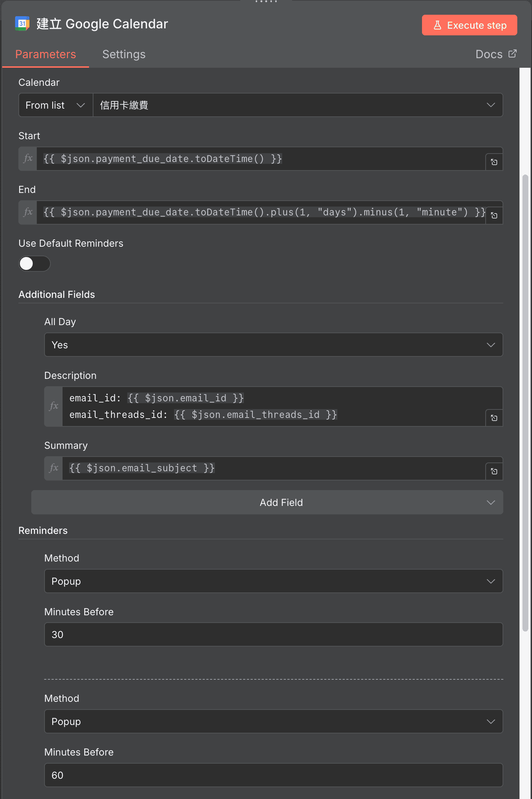Click the fx icon of Summary field
The image size is (532, 799).
(x=54, y=468)
